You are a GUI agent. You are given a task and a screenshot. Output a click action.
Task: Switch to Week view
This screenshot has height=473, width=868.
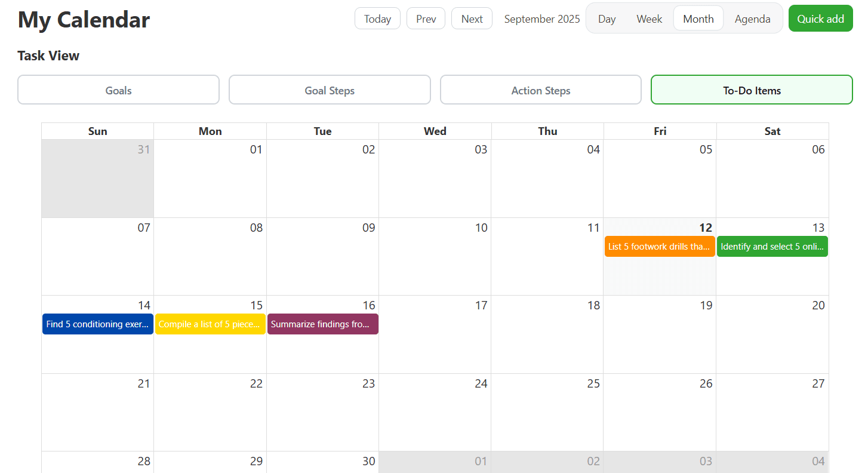pos(649,19)
